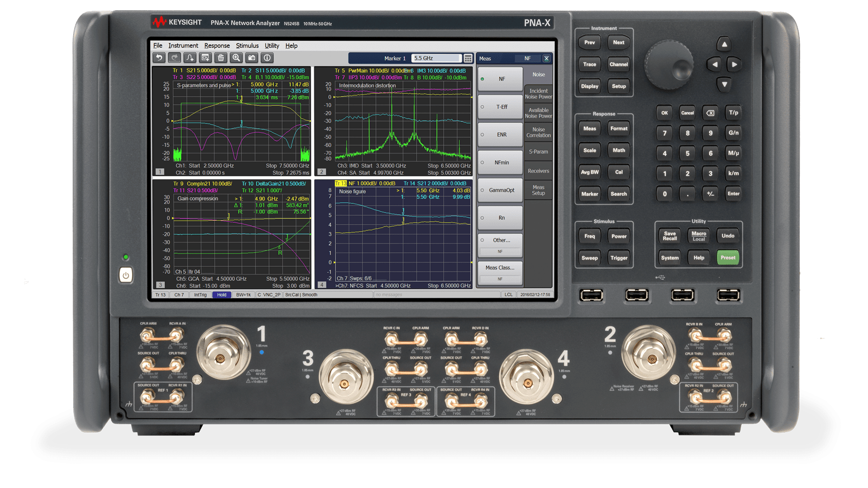
Task: Click the BW=1k status bar entry
Action: click(x=244, y=295)
